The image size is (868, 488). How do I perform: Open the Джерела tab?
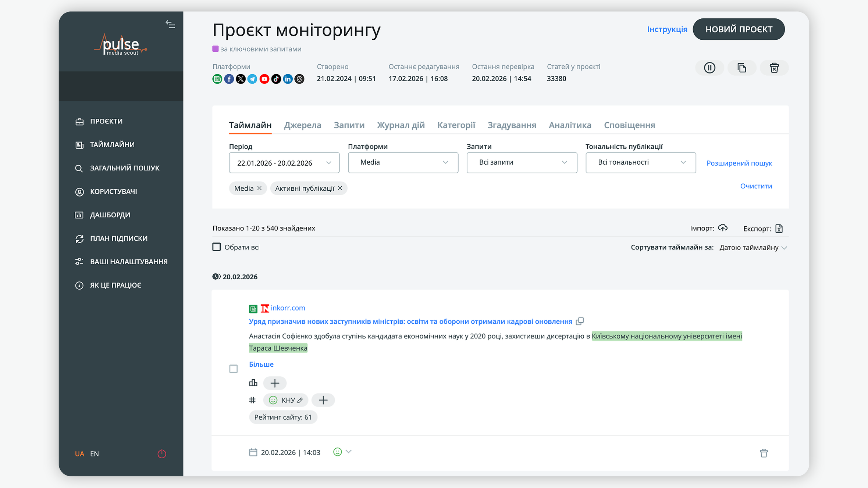302,125
